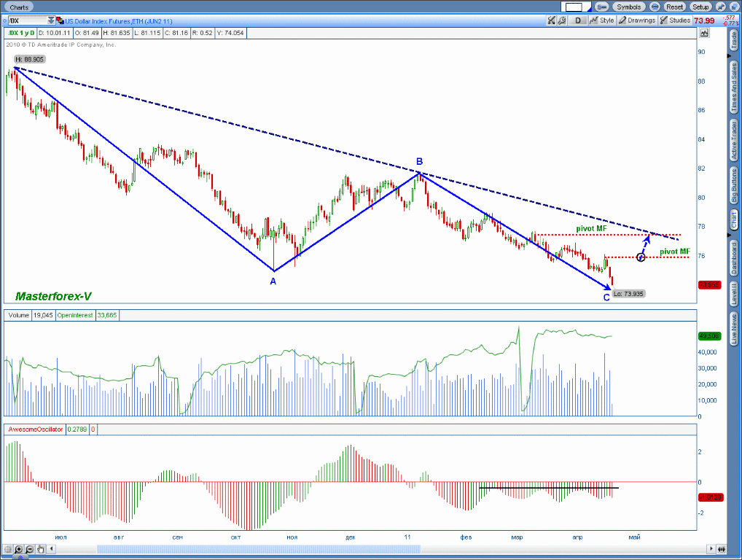Image resolution: width=742 pixels, height=560 pixels.
Task: Open chart settings wrench icon
Action: coord(562,20)
